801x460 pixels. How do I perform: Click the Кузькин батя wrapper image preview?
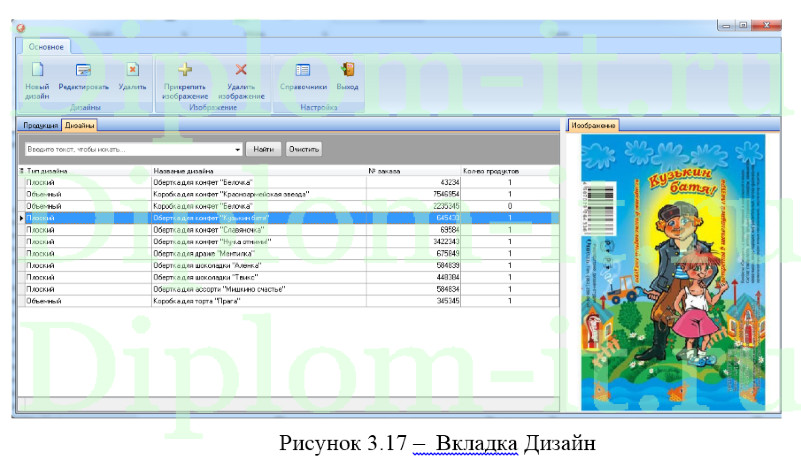(673, 272)
